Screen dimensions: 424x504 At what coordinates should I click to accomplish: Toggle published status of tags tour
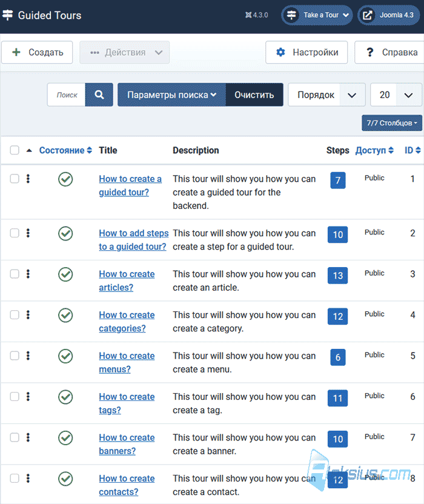(65, 397)
